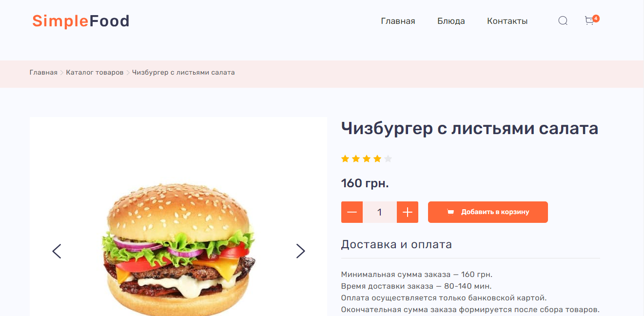The image size is (644, 316).
Task: Click Главная breadcrumb link
Action: [43, 72]
